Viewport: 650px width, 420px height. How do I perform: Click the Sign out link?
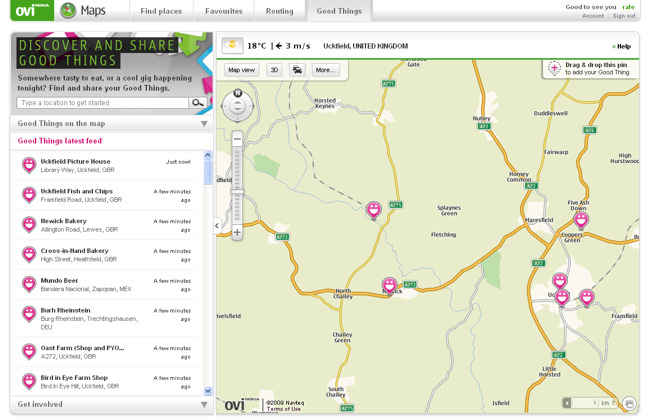coord(624,16)
